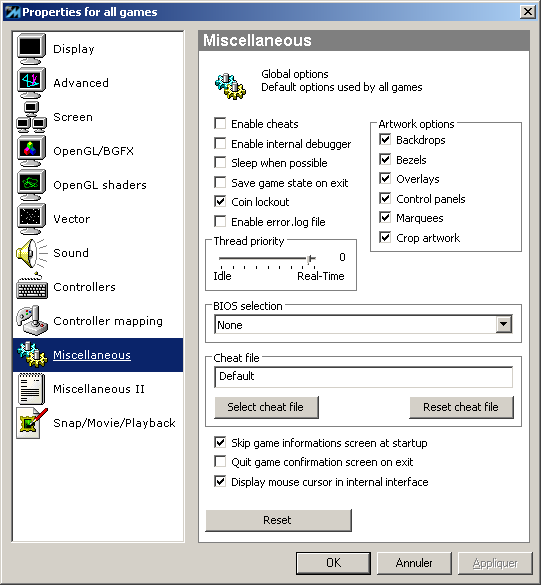Open the Screen multi-monitor icon
The width and height of the screenshot is (541, 585).
[31, 117]
